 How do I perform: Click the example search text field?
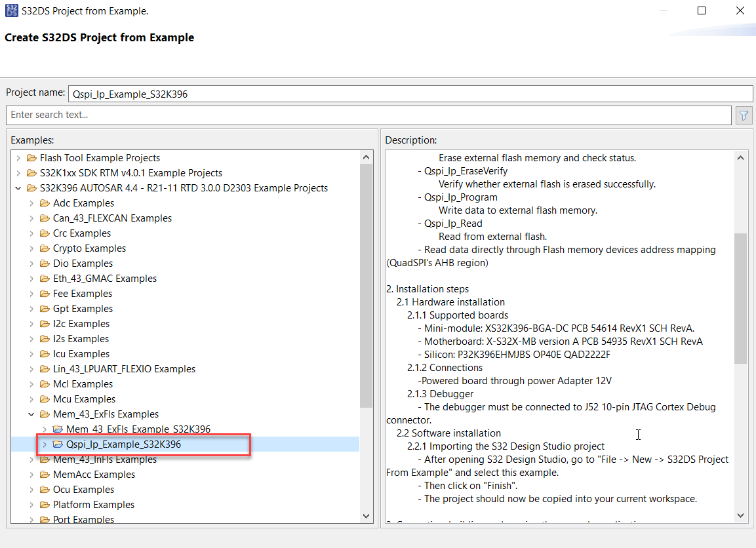pos(262,115)
